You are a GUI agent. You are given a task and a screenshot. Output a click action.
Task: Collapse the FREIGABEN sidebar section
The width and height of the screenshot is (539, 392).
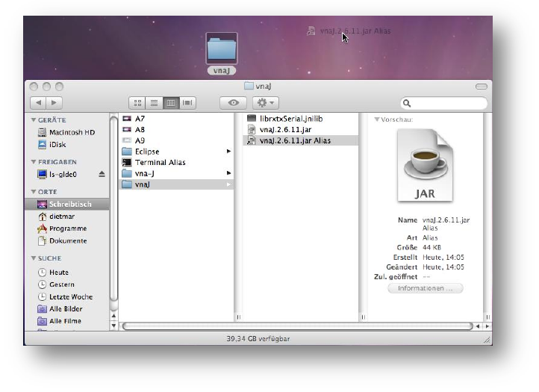[x=34, y=161]
